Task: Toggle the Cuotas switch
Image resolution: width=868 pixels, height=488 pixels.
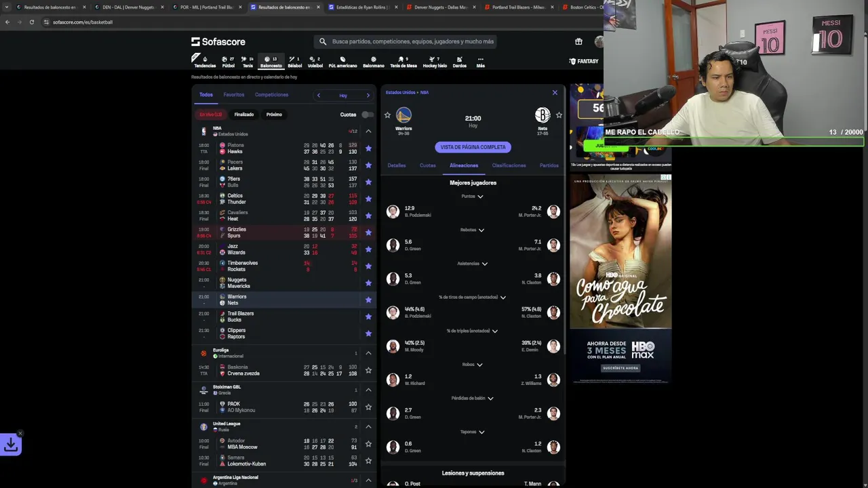Action: pos(367,115)
